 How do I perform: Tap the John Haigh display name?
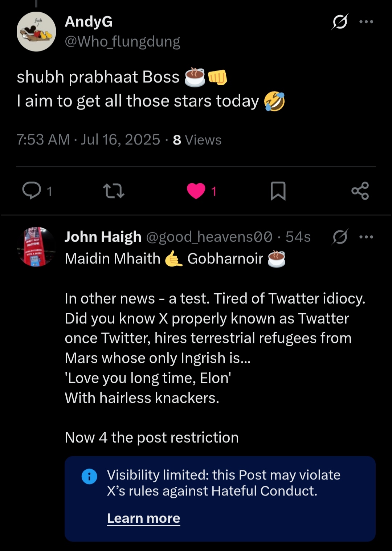click(x=103, y=237)
